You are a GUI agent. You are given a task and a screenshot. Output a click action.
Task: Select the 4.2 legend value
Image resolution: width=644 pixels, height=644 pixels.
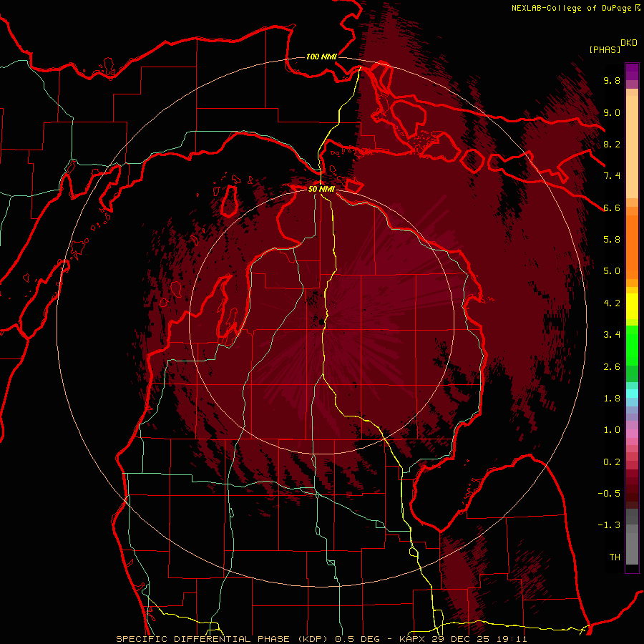click(612, 303)
